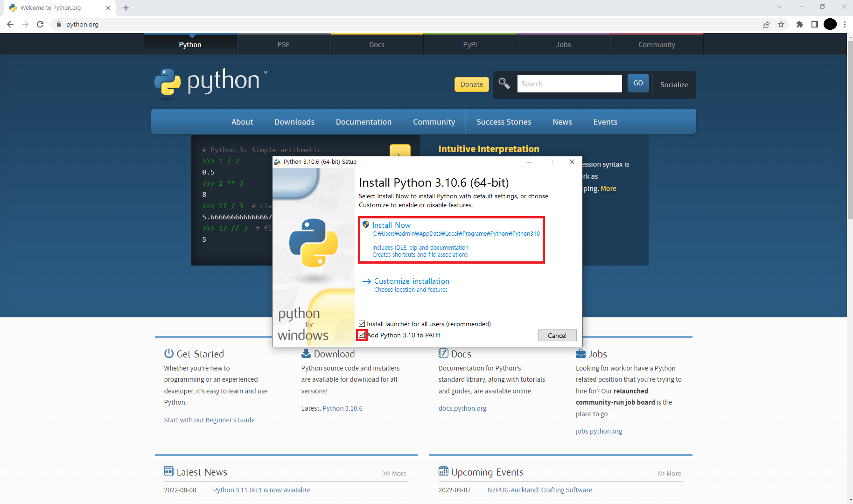Bookmark this page with the star icon
The width and height of the screenshot is (853, 504).
(781, 24)
